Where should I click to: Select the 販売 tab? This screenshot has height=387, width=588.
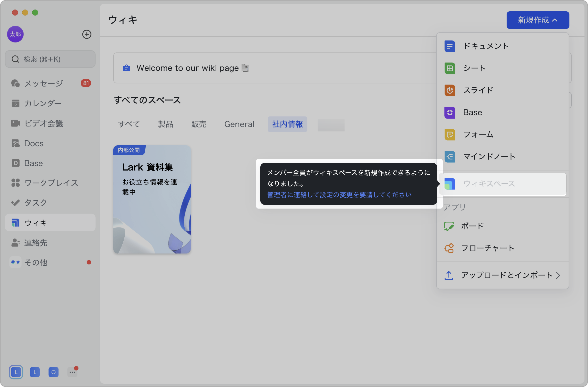tap(199, 124)
